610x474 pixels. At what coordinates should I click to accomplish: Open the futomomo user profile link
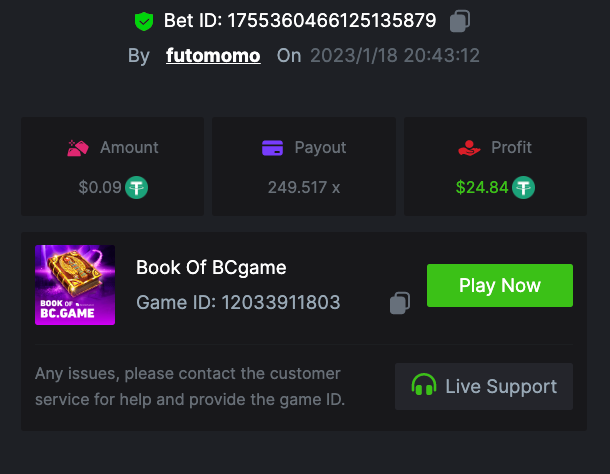pyautogui.click(x=213, y=55)
